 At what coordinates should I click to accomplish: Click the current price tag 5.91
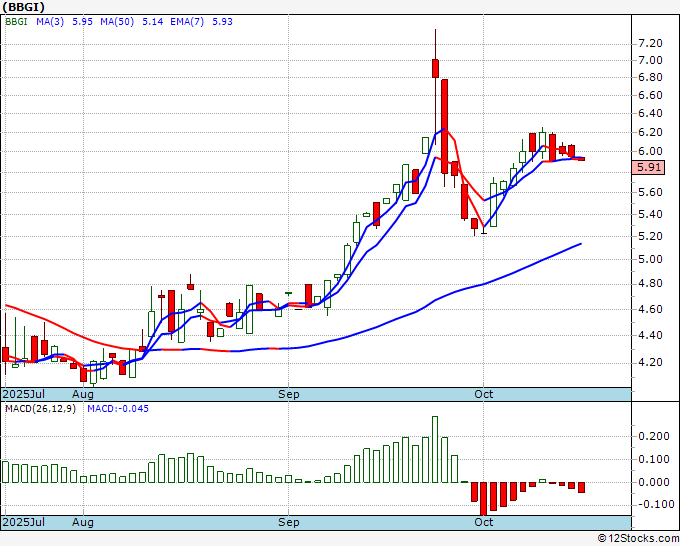[x=648, y=167]
